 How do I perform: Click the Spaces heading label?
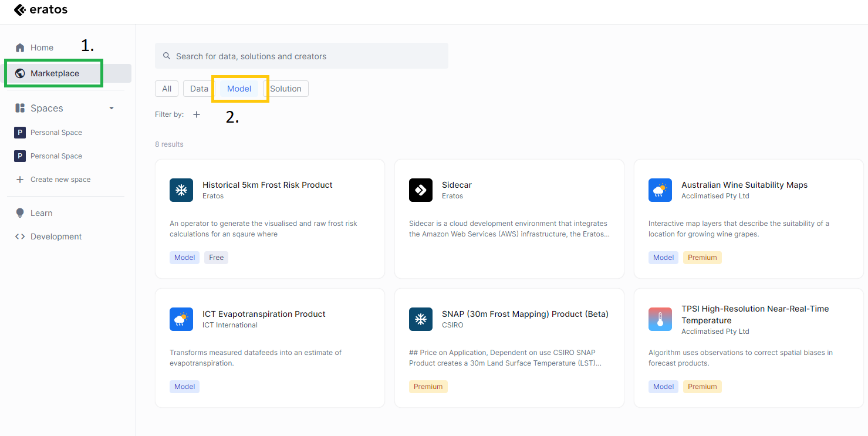tap(47, 108)
